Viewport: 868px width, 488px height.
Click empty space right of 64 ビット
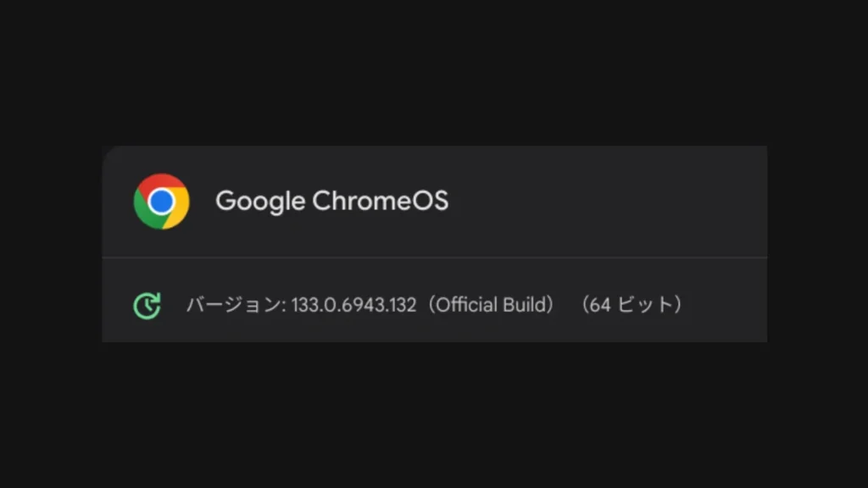click(729, 305)
